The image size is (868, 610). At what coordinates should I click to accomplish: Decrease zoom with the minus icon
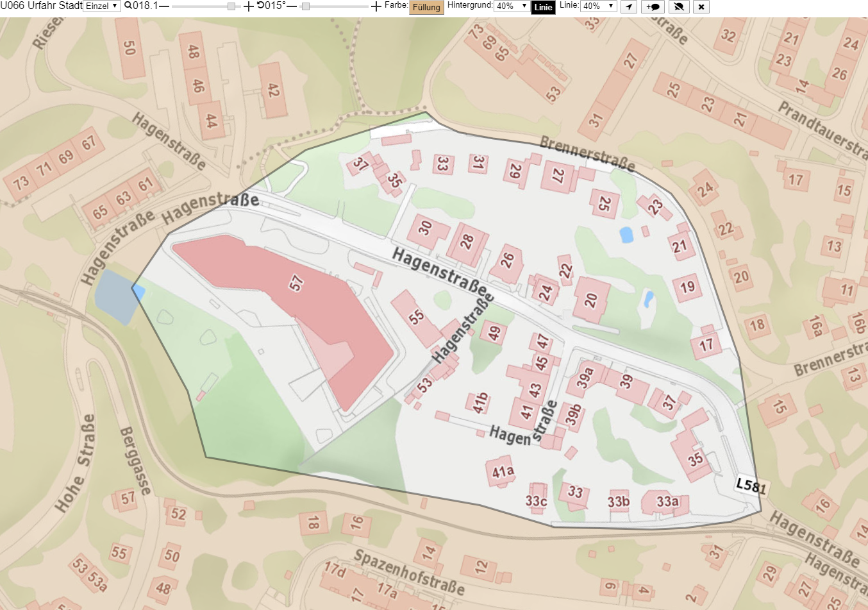click(164, 6)
